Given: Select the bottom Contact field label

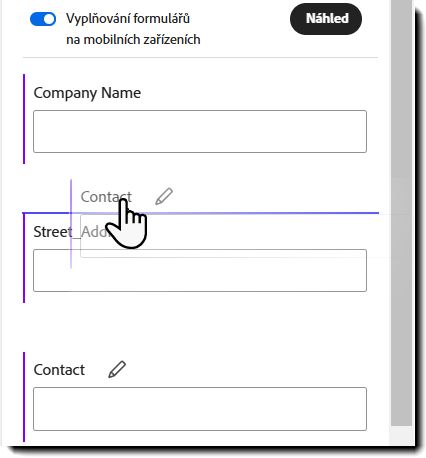Looking at the screenshot, I should [59, 370].
